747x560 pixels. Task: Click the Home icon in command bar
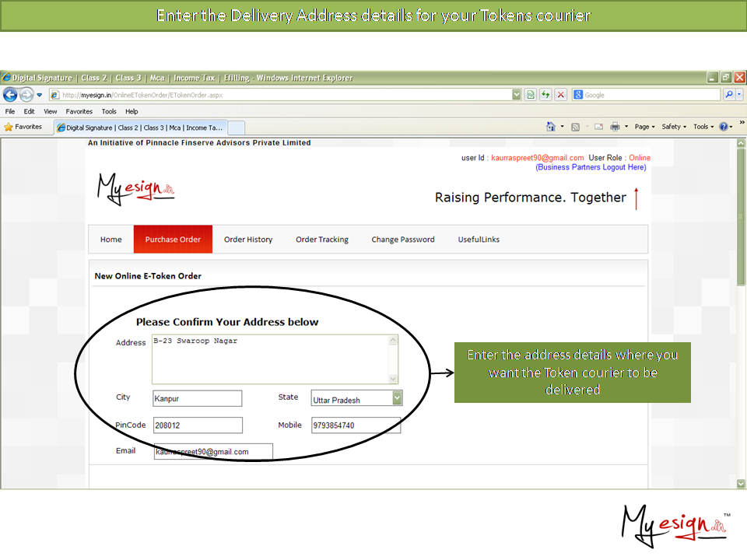[x=551, y=127]
